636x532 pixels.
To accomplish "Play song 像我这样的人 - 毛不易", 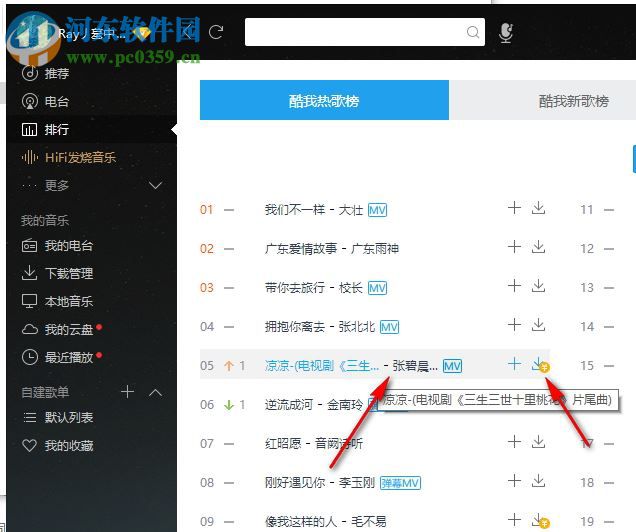I will (325, 521).
